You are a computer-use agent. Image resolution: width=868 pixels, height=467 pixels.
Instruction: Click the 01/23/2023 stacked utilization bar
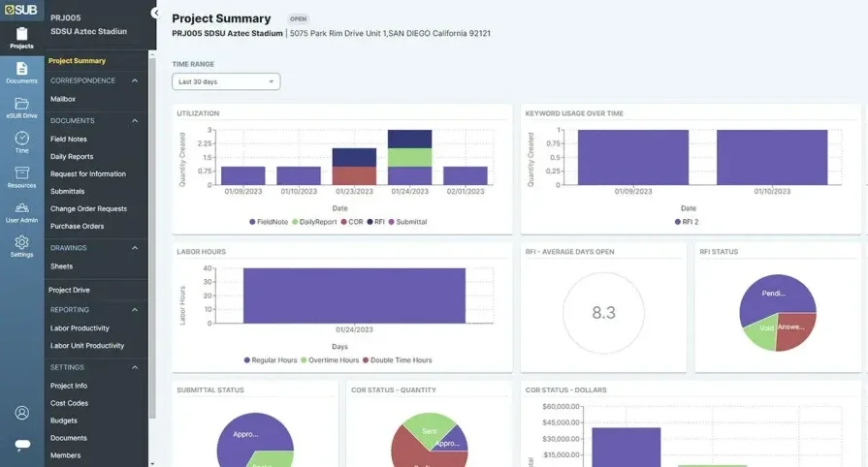tap(354, 167)
